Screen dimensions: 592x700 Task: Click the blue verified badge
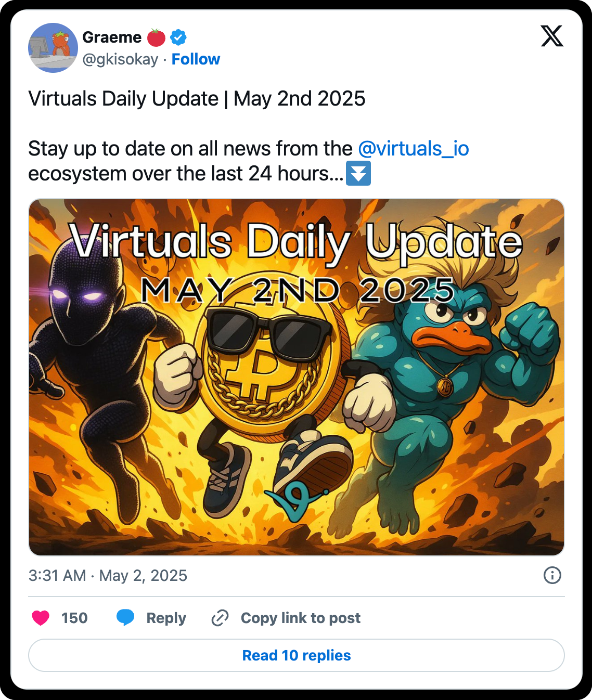(x=178, y=37)
